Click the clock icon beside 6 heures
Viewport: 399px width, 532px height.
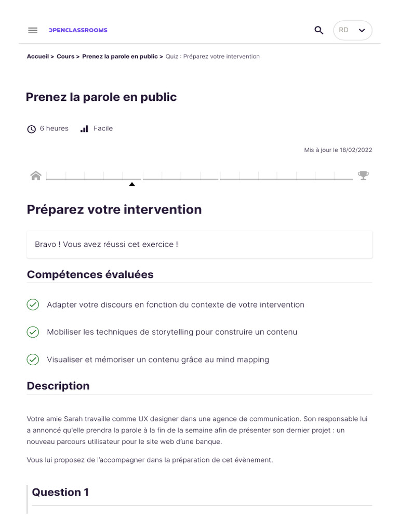(x=31, y=129)
